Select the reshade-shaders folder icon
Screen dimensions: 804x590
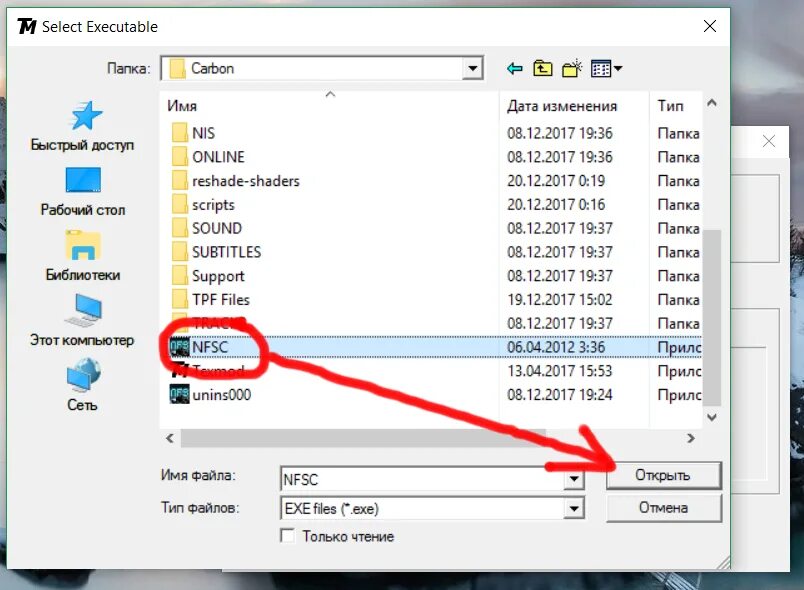pos(179,180)
